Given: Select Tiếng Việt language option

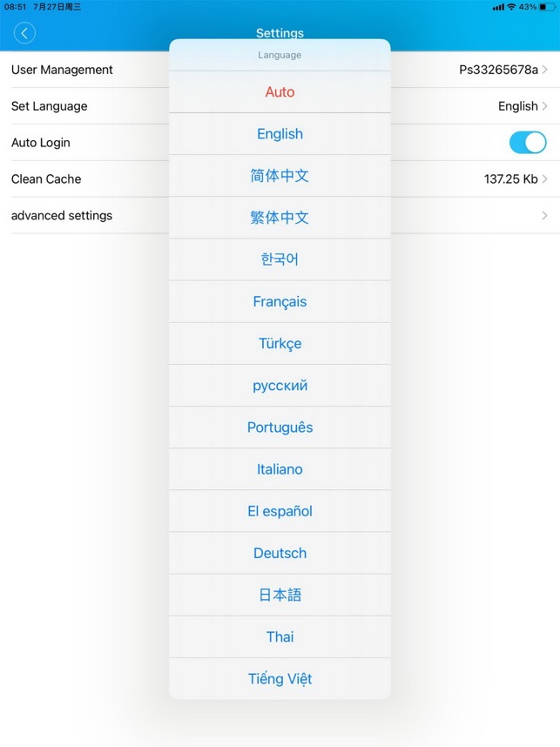Looking at the screenshot, I should (x=280, y=679).
